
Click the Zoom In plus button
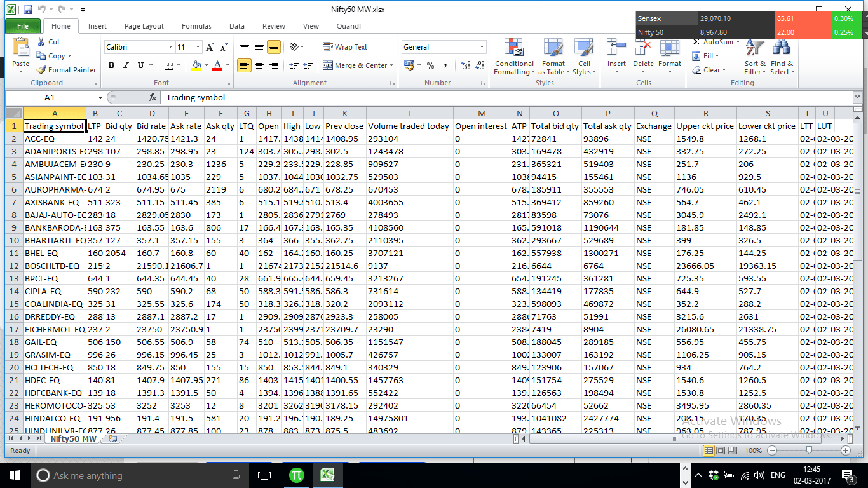(845, 451)
